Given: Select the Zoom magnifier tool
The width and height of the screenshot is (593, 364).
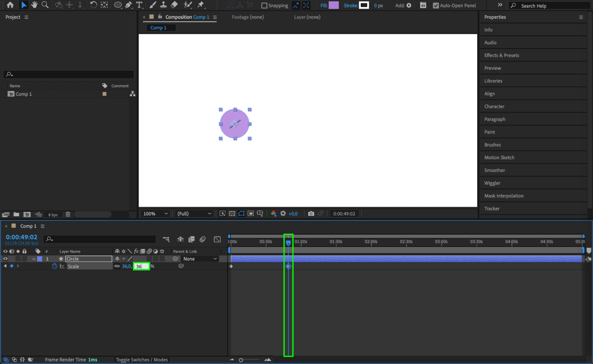Looking at the screenshot, I should click(45, 5).
